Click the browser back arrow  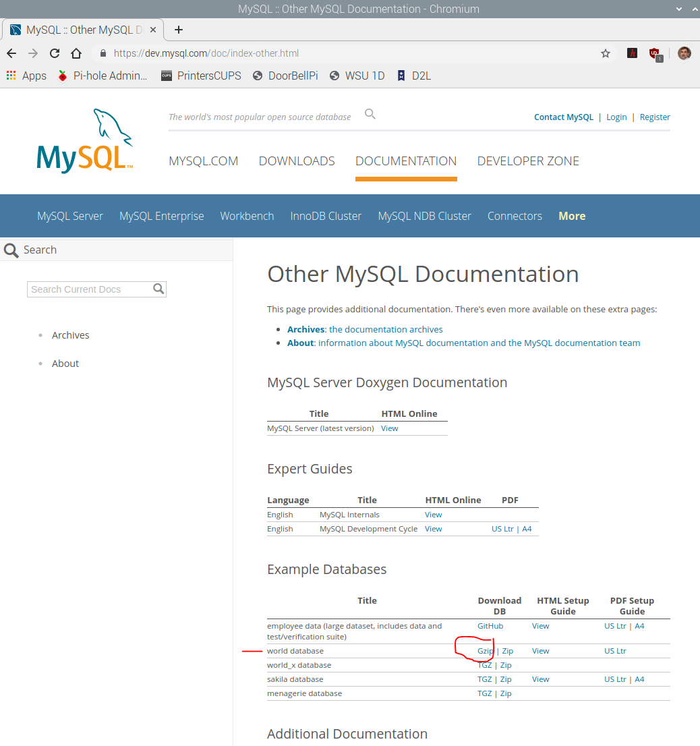[x=11, y=53]
